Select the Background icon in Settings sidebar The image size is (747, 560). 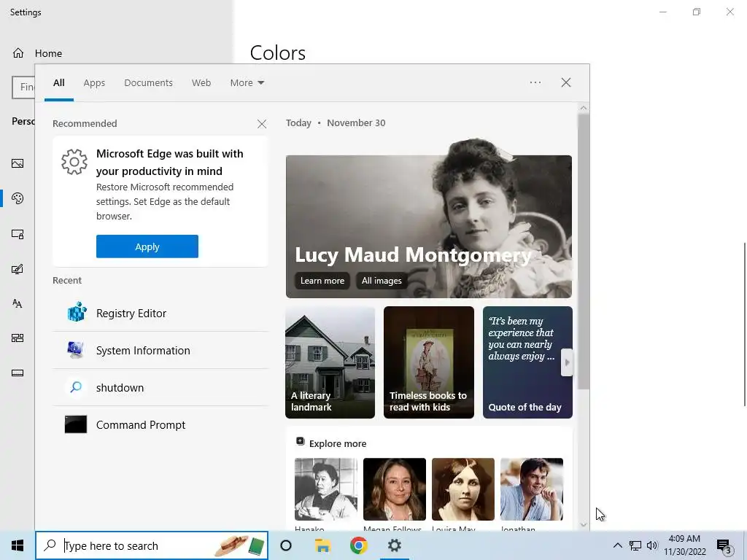[18, 163]
